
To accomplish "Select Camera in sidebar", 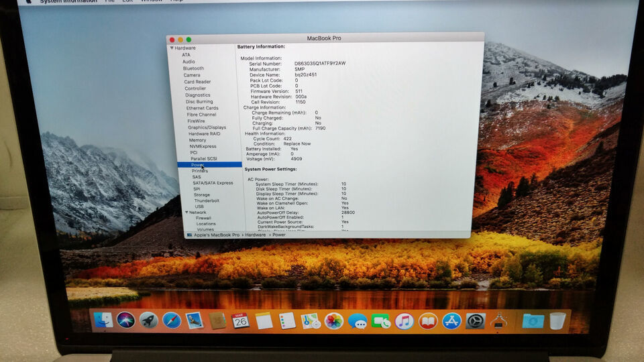I will pyautogui.click(x=192, y=75).
